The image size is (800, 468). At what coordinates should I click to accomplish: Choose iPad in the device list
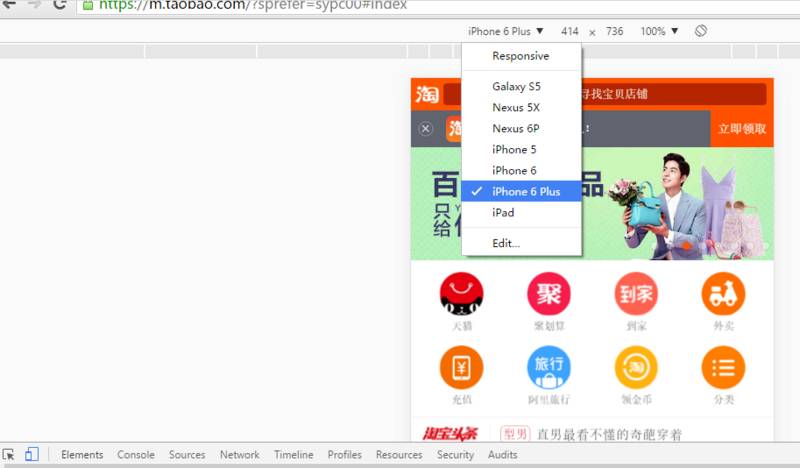[521, 212]
